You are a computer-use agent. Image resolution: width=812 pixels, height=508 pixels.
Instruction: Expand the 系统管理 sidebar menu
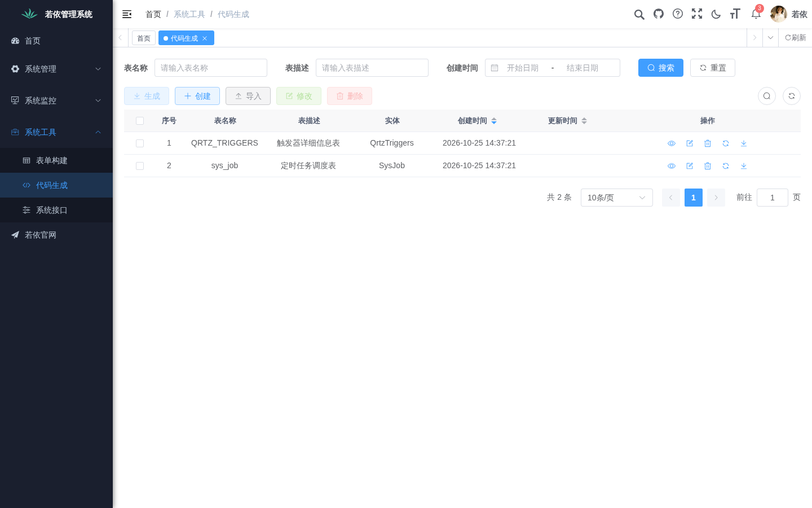tap(56, 69)
